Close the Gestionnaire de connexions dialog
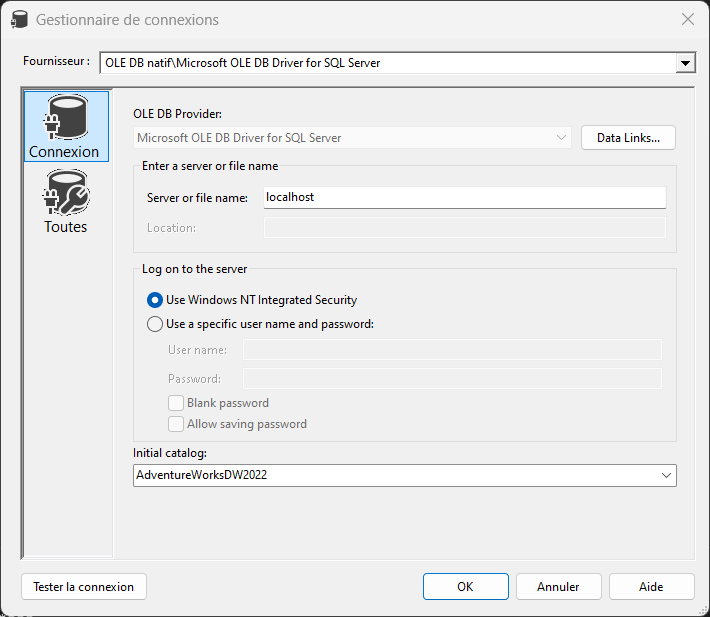The image size is (710, 617). click(687, 19)
